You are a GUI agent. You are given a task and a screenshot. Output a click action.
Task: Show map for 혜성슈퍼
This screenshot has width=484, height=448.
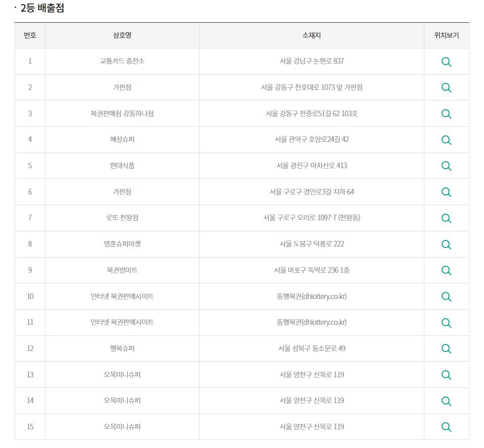click(446, 140)
